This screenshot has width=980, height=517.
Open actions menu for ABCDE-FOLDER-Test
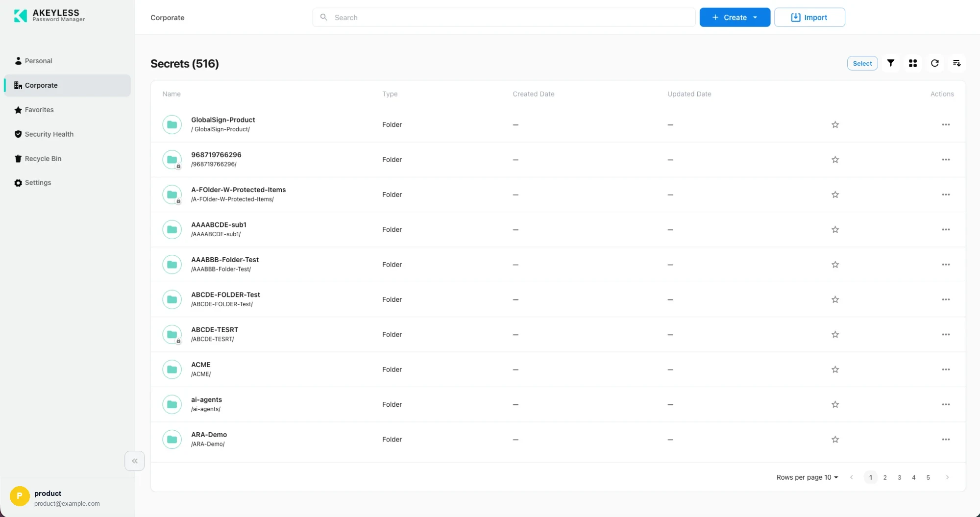click(945, 299)
